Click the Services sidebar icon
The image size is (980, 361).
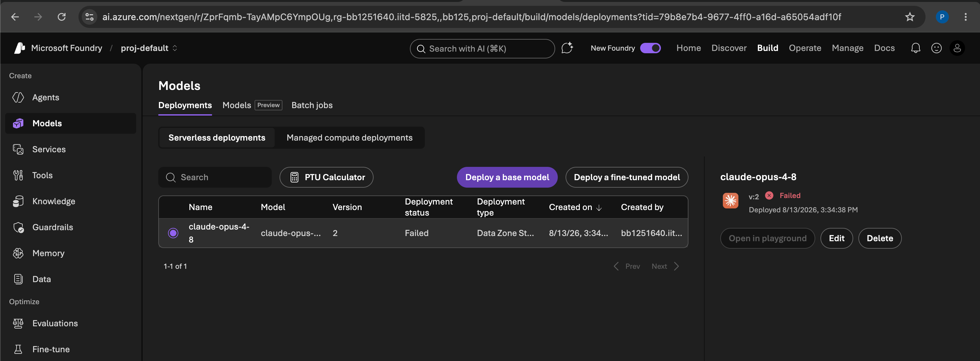pos(18,149)
